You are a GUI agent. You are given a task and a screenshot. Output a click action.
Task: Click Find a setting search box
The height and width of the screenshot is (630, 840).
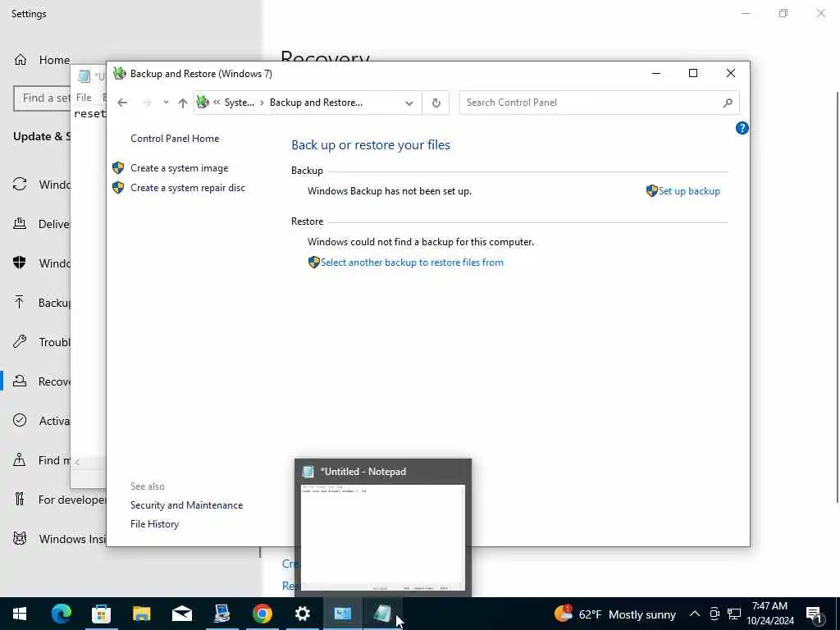[43, 98]
